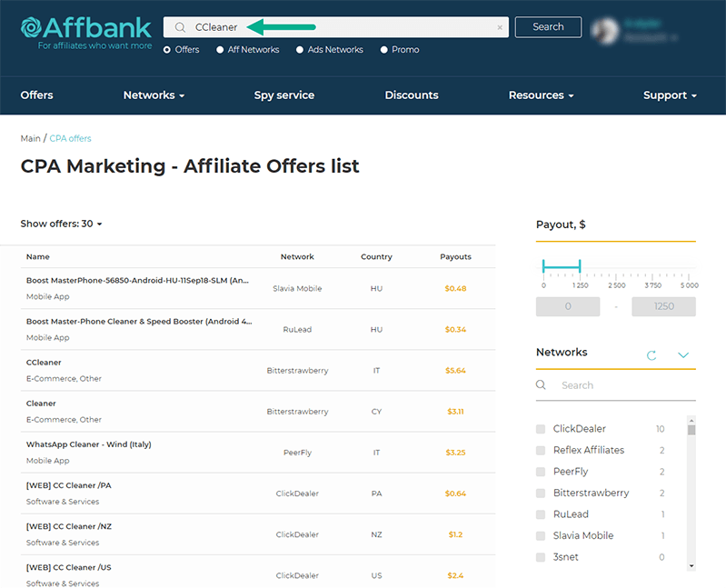The height and width of the screenshot is (588, 726).
Task: Check the Slavia Mobile checkbox
Action: 541,535
